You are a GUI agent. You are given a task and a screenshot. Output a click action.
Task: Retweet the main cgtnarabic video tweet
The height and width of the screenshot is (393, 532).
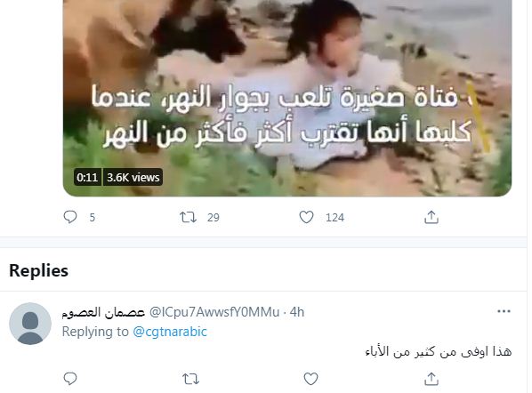coord(189,217)
